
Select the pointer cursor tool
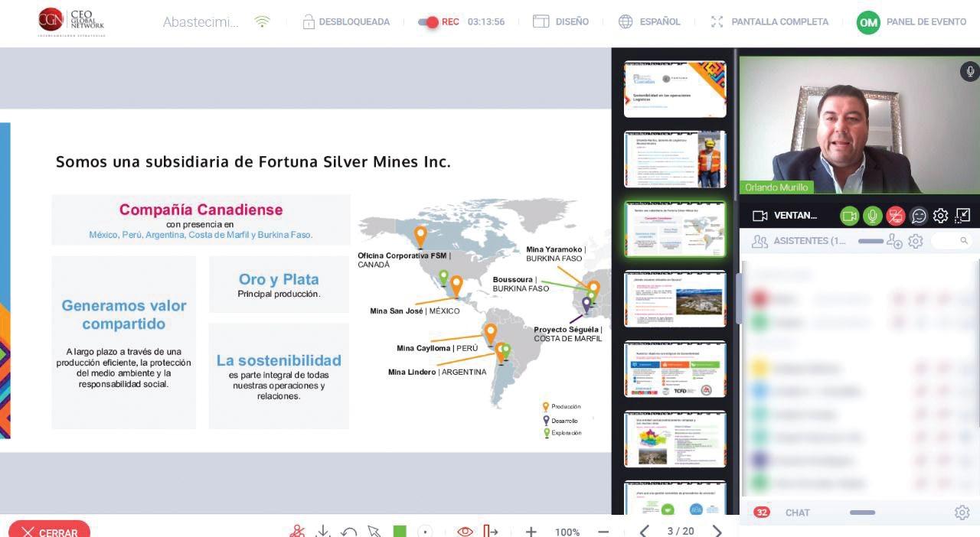[x=374, y=531]
